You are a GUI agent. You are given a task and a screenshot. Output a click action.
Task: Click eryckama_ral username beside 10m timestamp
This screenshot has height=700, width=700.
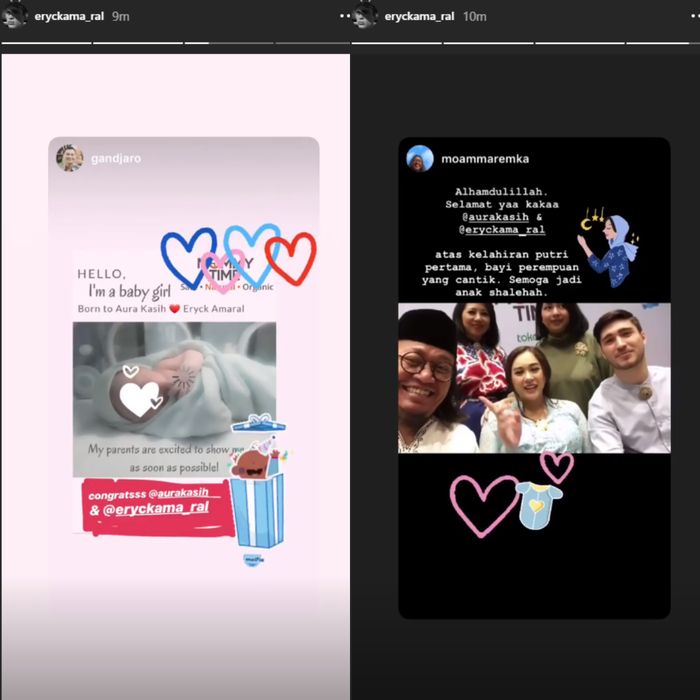click(419, 17)
